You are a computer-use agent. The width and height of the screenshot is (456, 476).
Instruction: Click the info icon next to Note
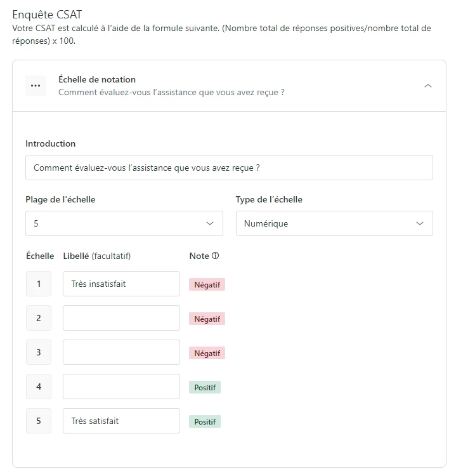(215, 256)
